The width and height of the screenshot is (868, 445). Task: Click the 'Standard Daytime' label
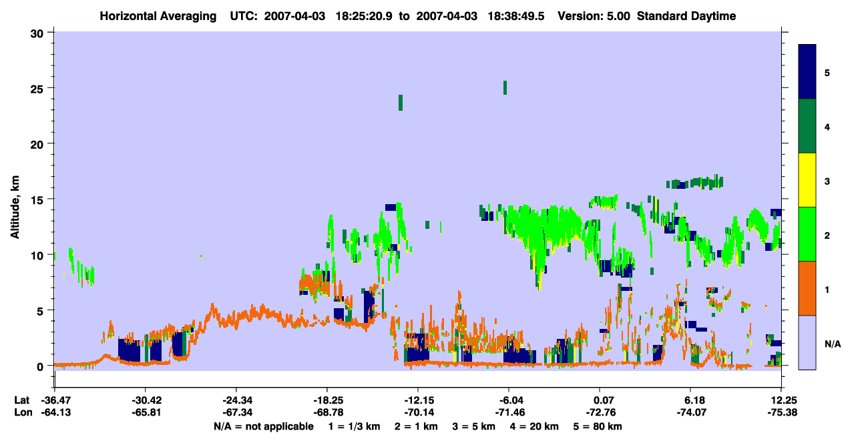(686, 16)
